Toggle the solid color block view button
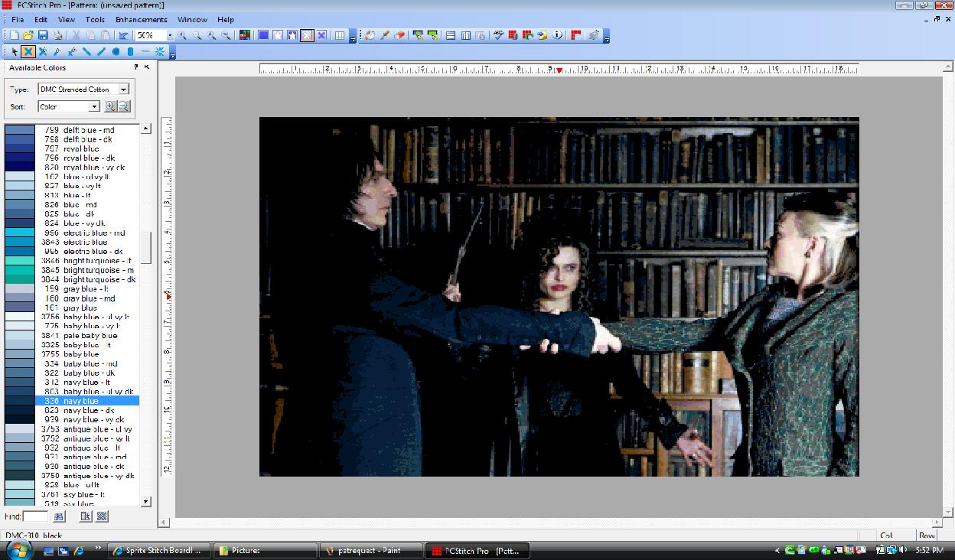 263,35
